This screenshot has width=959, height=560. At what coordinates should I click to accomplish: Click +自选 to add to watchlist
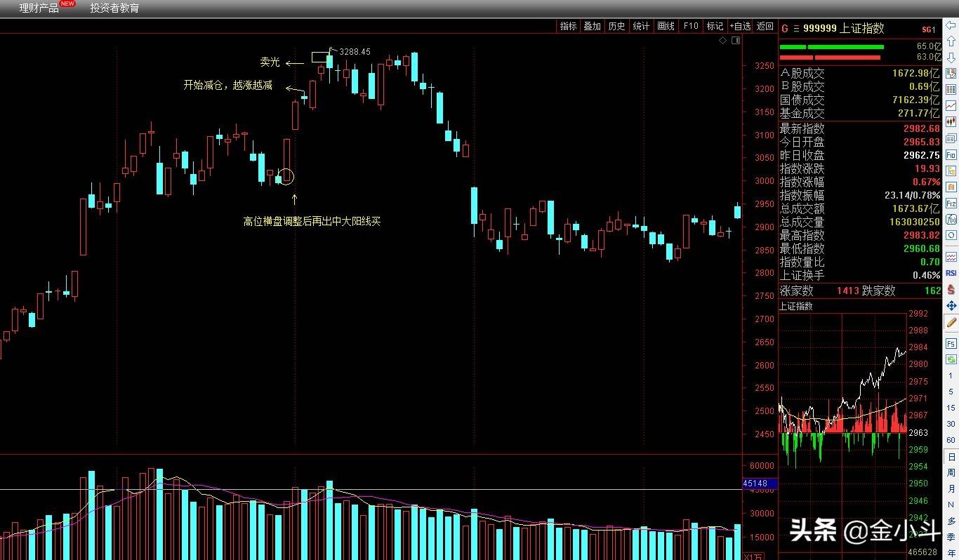pyautogui.click(x=740, y=26)
